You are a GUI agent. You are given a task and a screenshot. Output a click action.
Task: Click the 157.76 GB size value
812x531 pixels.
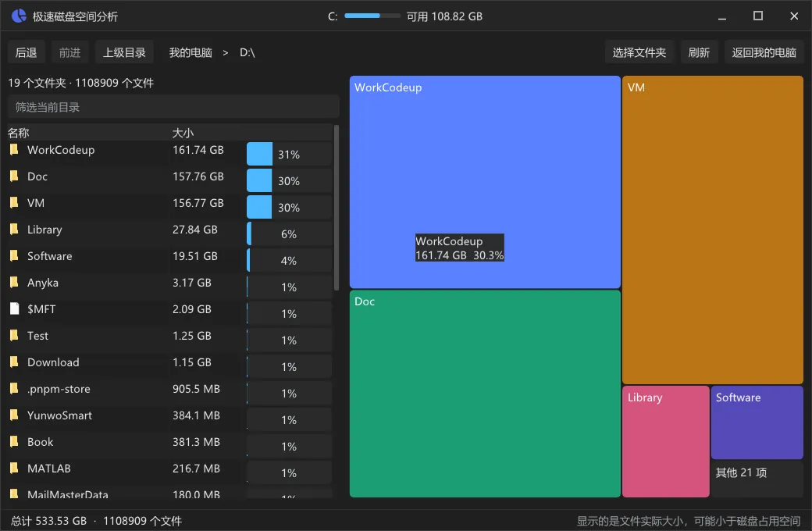point(198,176)
